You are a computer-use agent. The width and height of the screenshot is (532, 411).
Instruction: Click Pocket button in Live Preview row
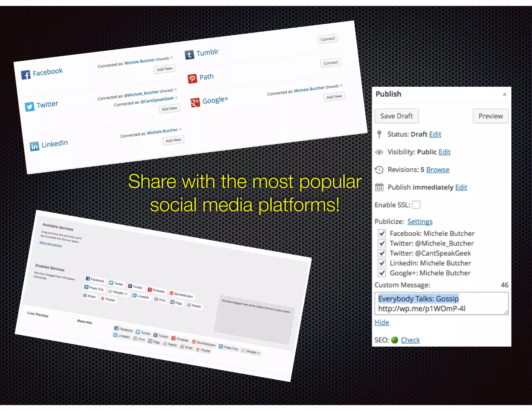pyautogui.click(x=203, y=350)
